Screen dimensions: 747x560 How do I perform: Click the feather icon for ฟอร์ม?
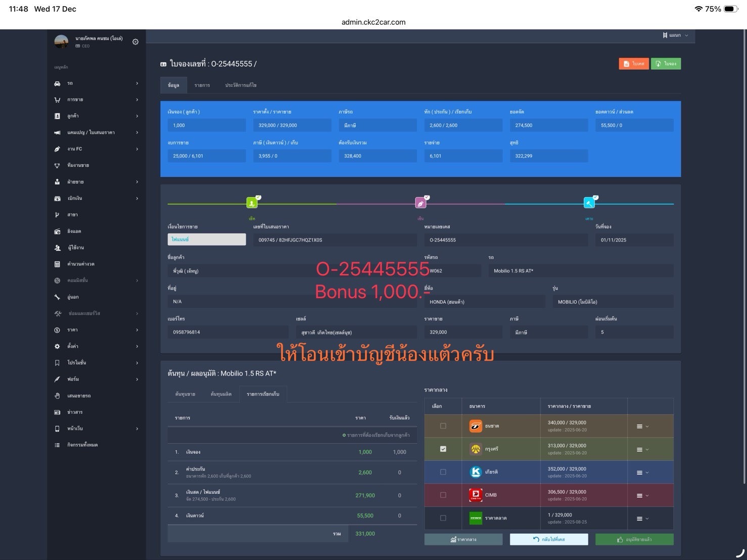point(57,379)
